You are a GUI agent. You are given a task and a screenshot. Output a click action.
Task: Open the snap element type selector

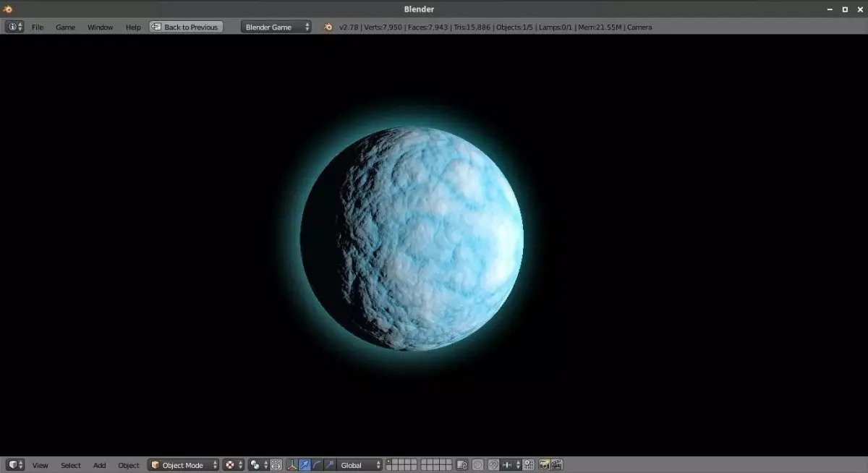(x=511, y=465)
